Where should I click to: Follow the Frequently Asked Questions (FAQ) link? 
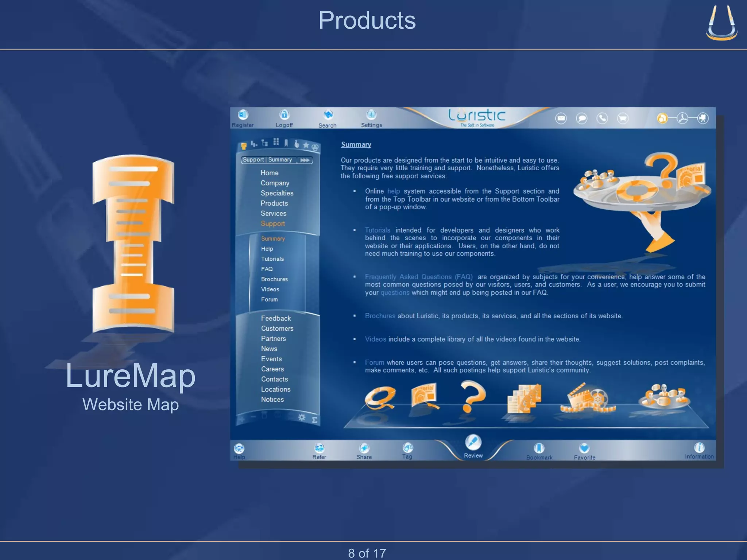click(x=419, y=277)
